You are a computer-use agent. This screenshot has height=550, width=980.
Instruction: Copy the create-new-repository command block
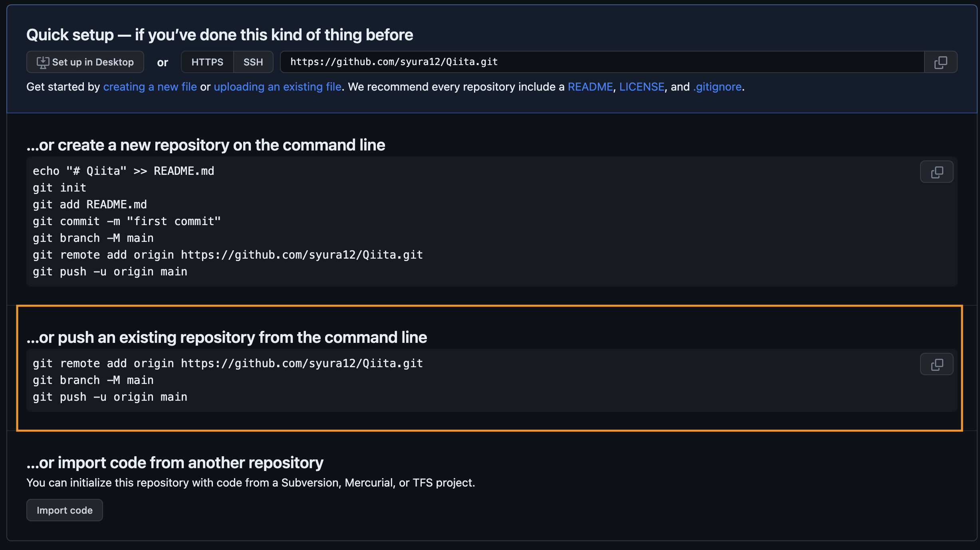click(x=936, y=171)
